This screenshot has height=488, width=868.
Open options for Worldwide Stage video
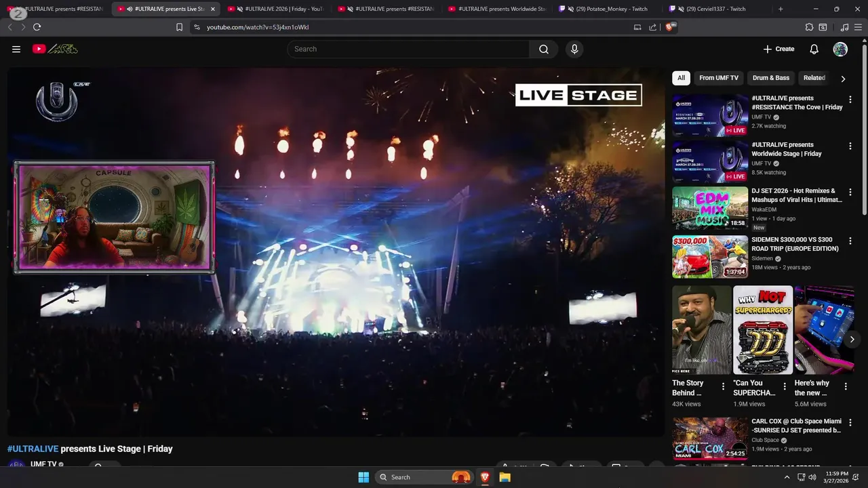(x=850, y=146)
